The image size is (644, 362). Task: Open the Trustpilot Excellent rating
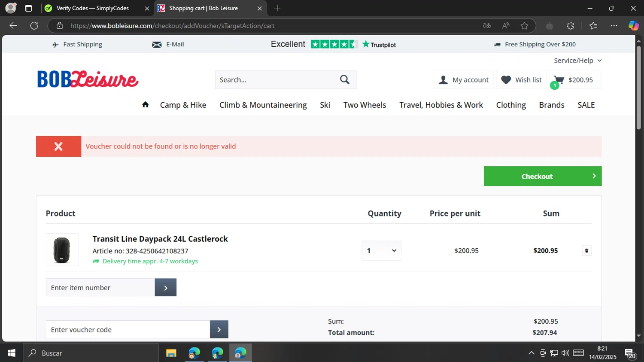click(x=333, y=44)
